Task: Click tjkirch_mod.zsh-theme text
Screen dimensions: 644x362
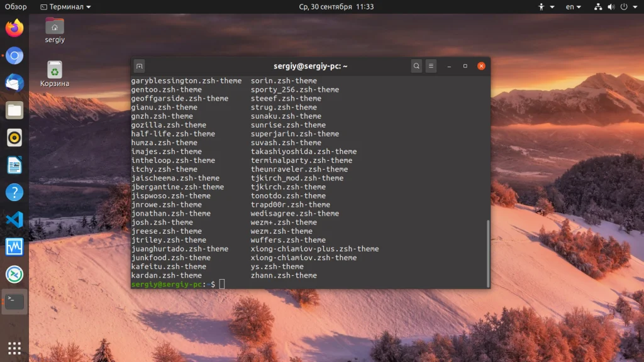Action: (x=297, y=178)
